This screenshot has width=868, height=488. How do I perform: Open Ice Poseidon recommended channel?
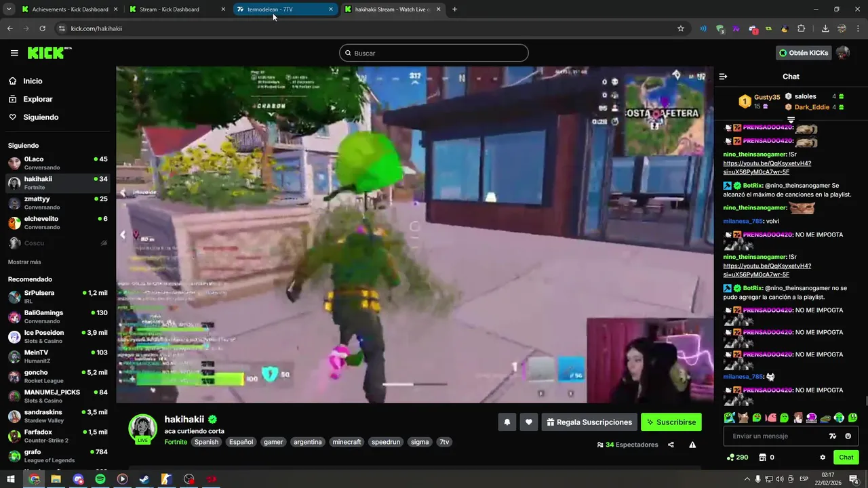58,336
